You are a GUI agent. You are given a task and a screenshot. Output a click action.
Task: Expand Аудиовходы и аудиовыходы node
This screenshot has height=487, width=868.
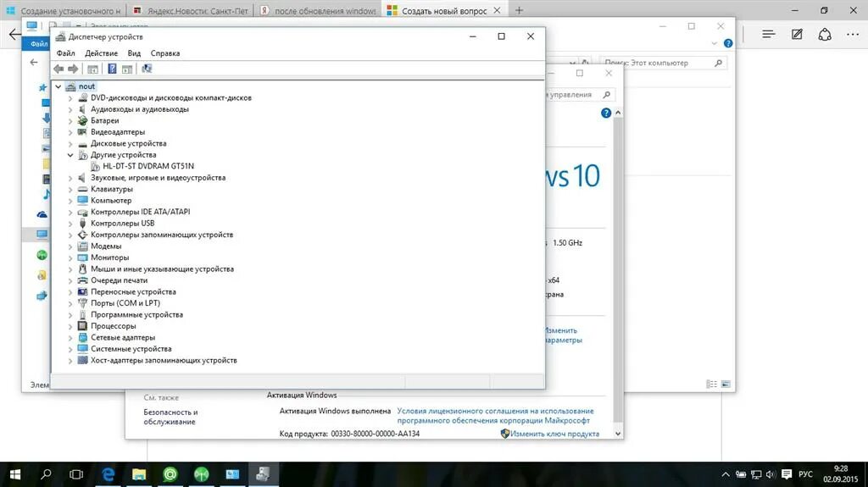coord(70,109)
